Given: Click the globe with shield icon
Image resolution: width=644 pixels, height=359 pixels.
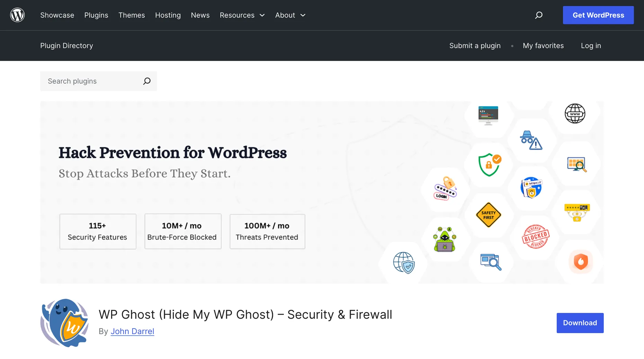Looking at the screenshot, I should [x=404, y=263].
